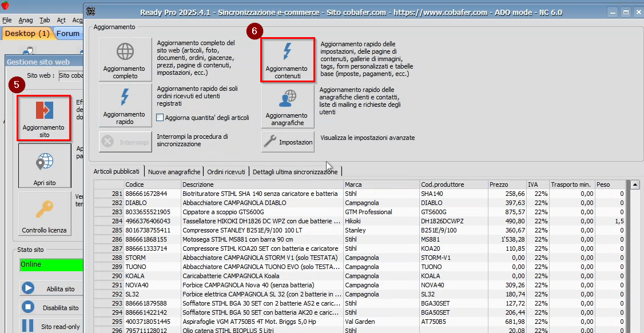Open the Anag menu

(26, 20)
